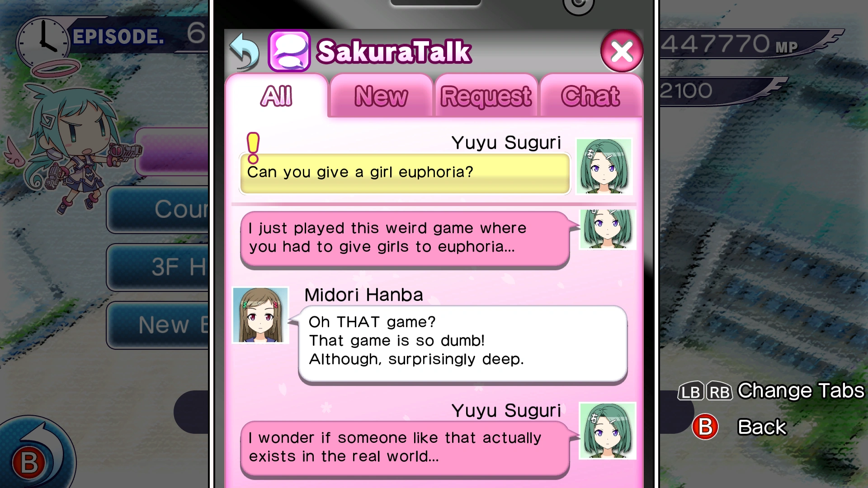Click the partially hidden 3F H button
Screen dimensions: 868x488
[x=158, y=267]
